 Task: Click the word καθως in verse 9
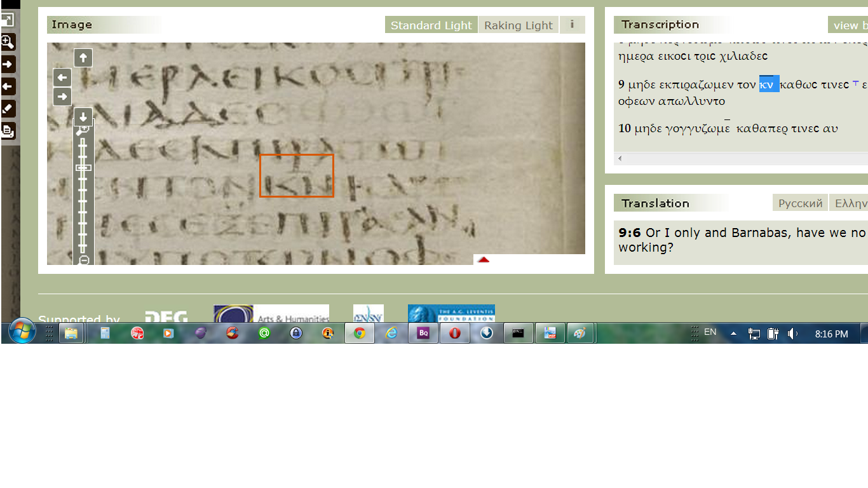797,85
